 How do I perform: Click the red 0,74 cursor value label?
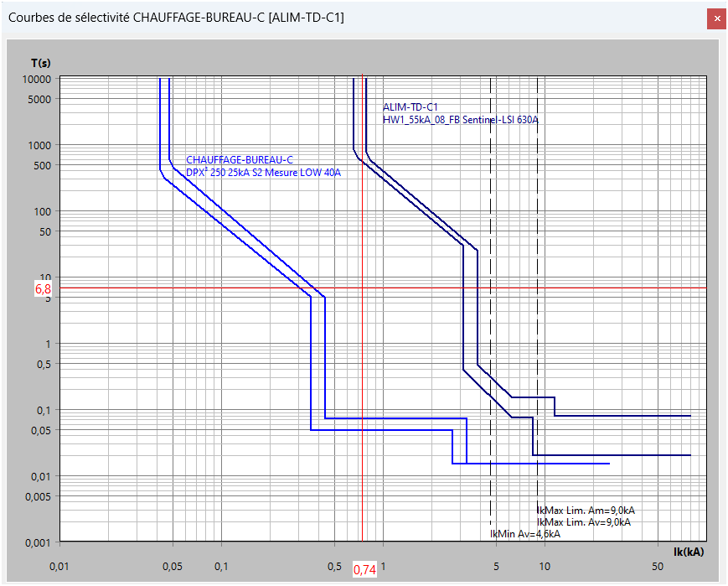click(x=364, y=570)
